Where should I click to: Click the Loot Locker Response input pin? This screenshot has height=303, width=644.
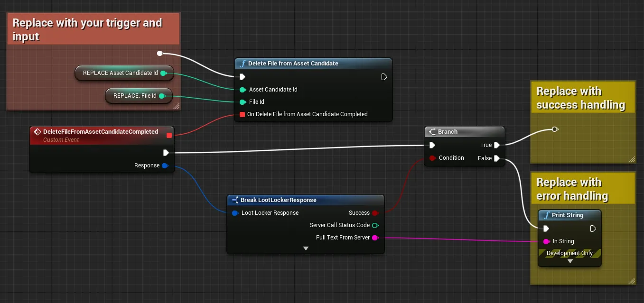click(235, 213)
